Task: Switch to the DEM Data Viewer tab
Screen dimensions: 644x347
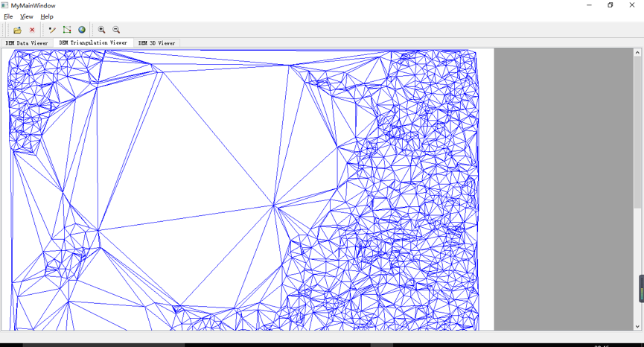Action: [x=27, y=42]
